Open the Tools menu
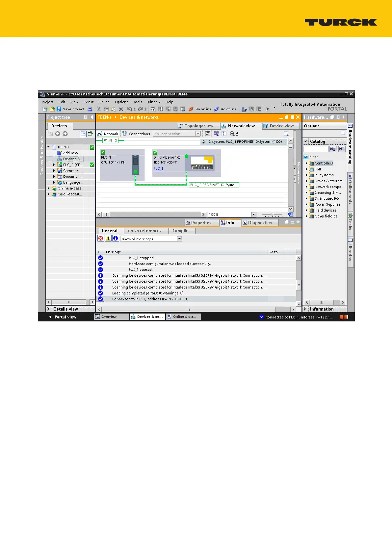Screen dimensions: 392x554 pyautogui.click(x=138, y=102)
